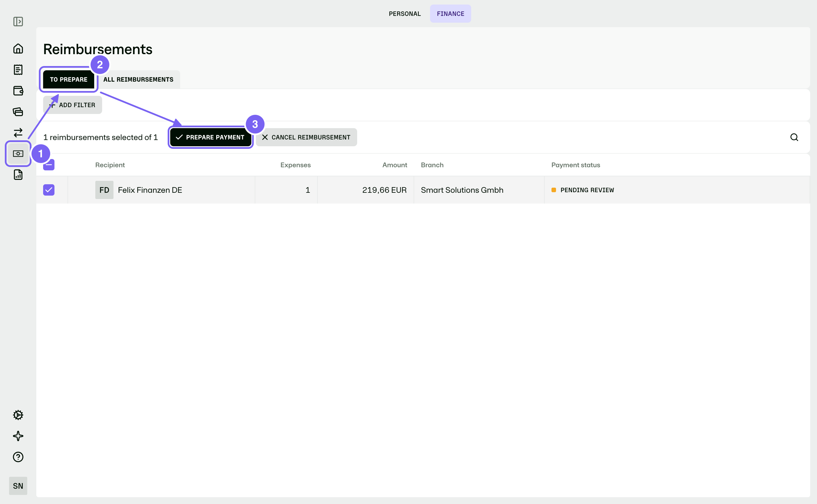The height and width of the screenshot is (504, 817).
Task: Toggle the select-all header checkbox
Action: [x=49, y=165]
